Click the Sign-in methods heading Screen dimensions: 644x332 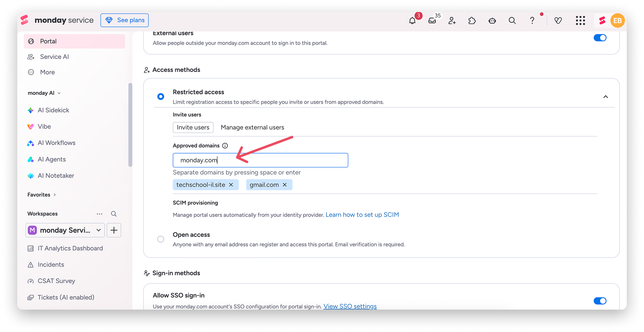point(176,273)
